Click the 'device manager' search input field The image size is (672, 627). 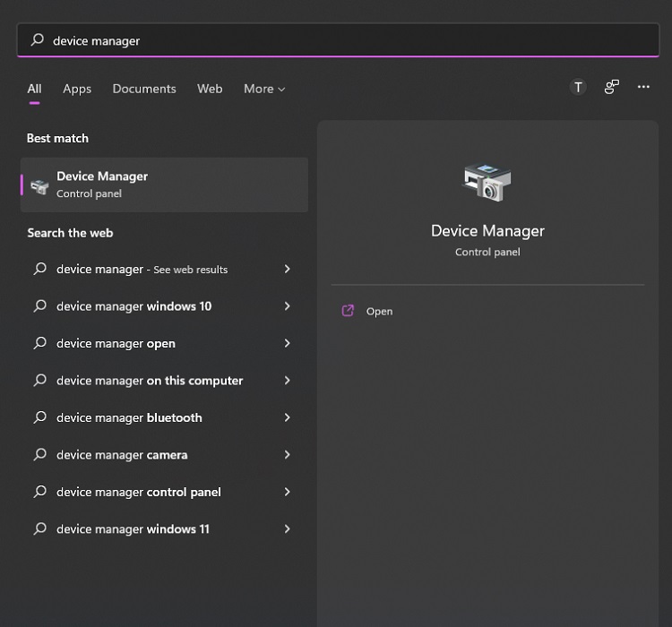pyautogui.click(x=338, y=39)
